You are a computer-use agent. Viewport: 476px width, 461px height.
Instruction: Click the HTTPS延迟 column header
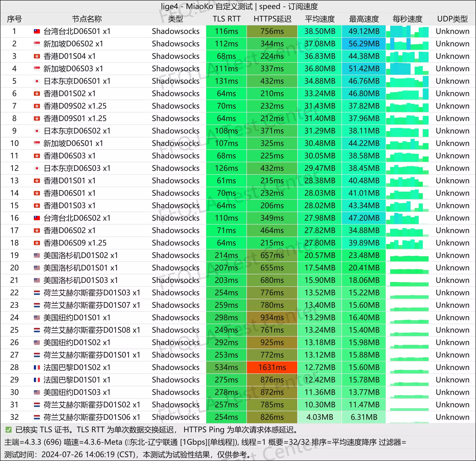coord(272,19)
